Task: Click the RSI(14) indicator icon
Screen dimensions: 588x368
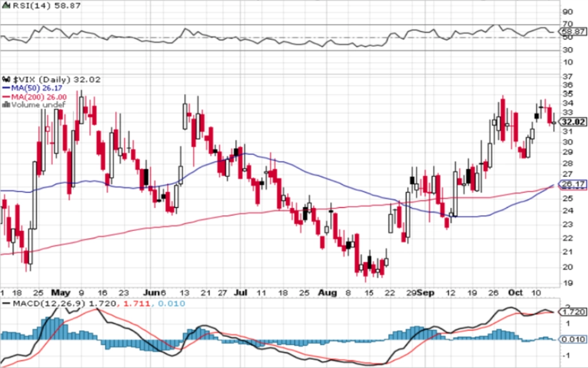Action: click(6, 6)
